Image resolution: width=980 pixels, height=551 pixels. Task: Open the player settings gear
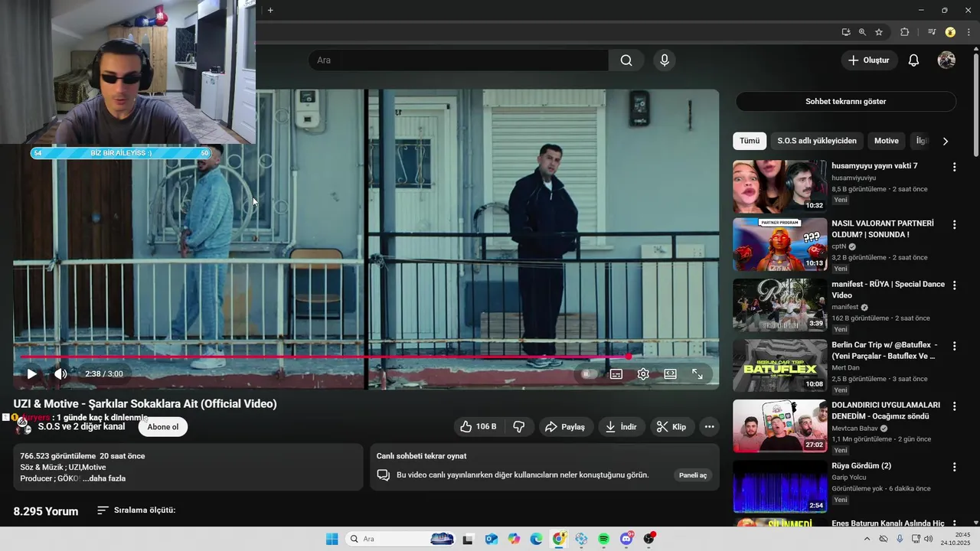pyautogui.click(x=643, y=374)
